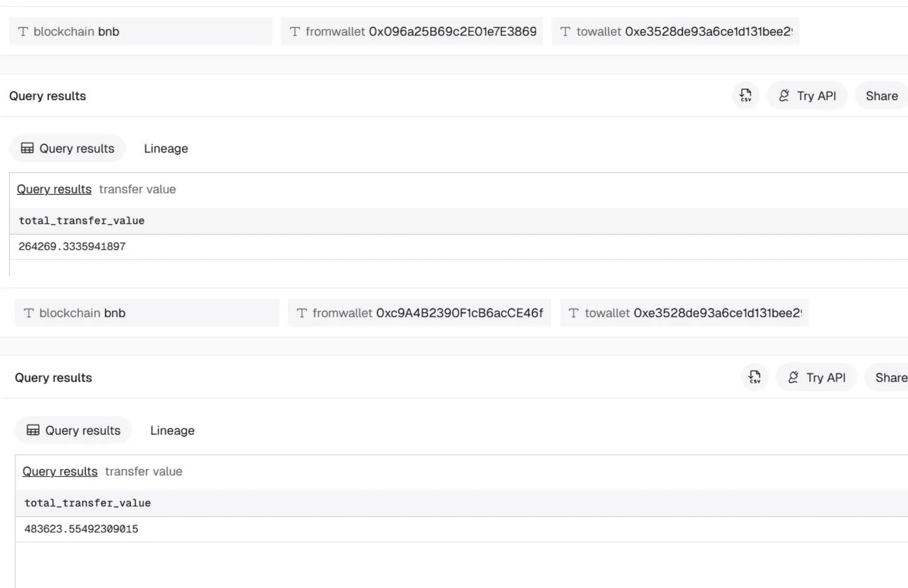Open the top Lineage tab
The width and height of the screenshot is (908, 588).
[166, 148]
